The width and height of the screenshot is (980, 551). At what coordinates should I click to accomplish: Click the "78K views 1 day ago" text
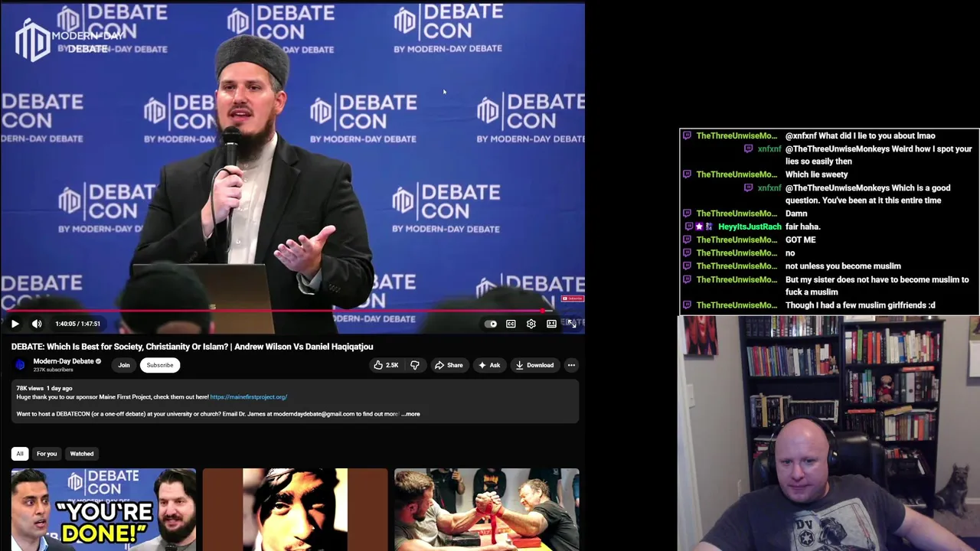(44, 389)
